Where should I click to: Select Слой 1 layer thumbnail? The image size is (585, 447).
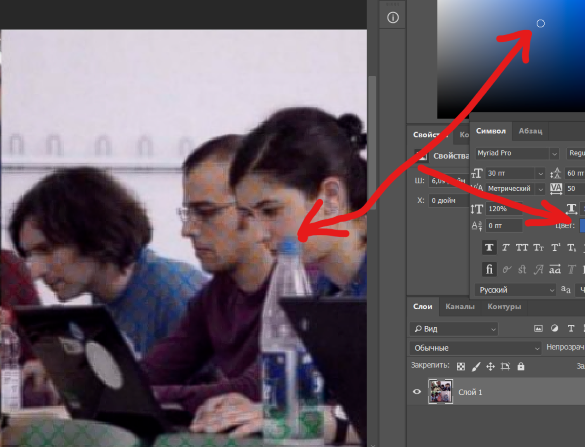point(440,391)
